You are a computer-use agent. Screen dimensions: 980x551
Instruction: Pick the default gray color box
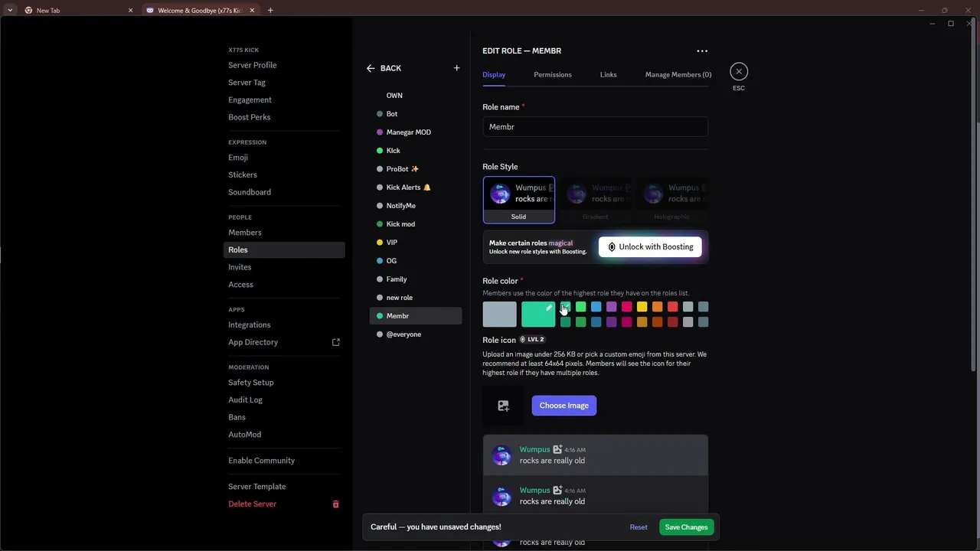[x=499, y=315]
